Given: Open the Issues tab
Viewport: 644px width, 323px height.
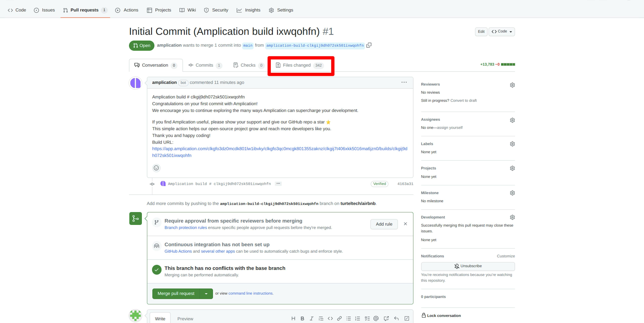Looking at the screenshot, I should [44, 10].
